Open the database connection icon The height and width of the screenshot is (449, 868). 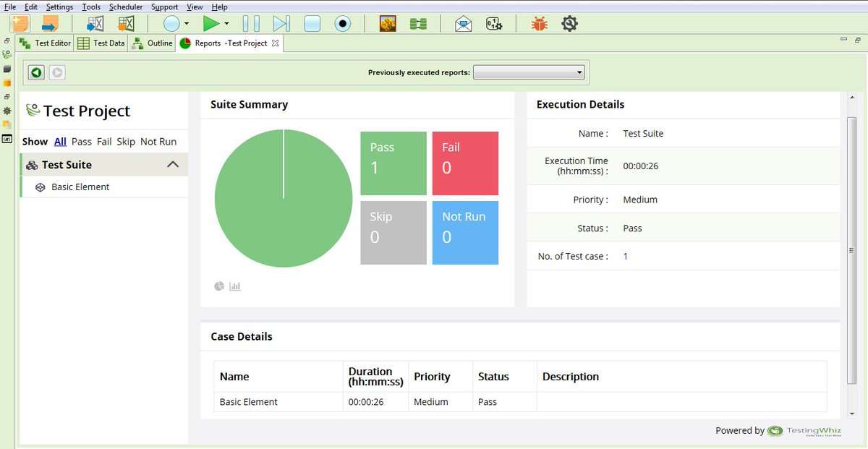(418, 23)
